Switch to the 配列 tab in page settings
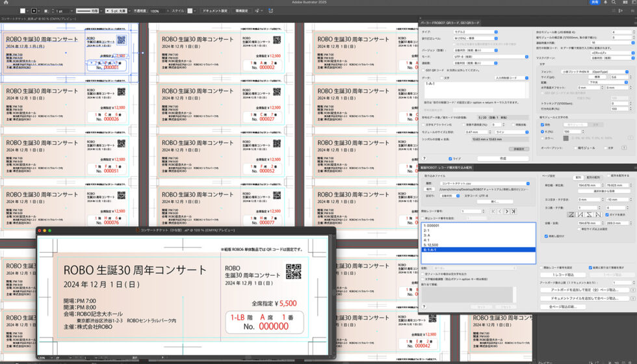 point(578,177)
